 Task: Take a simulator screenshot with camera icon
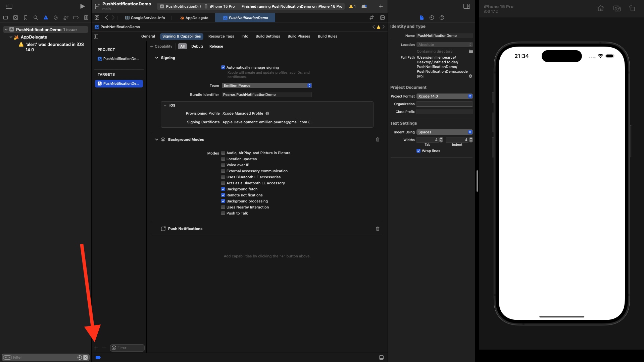(616, 9)
